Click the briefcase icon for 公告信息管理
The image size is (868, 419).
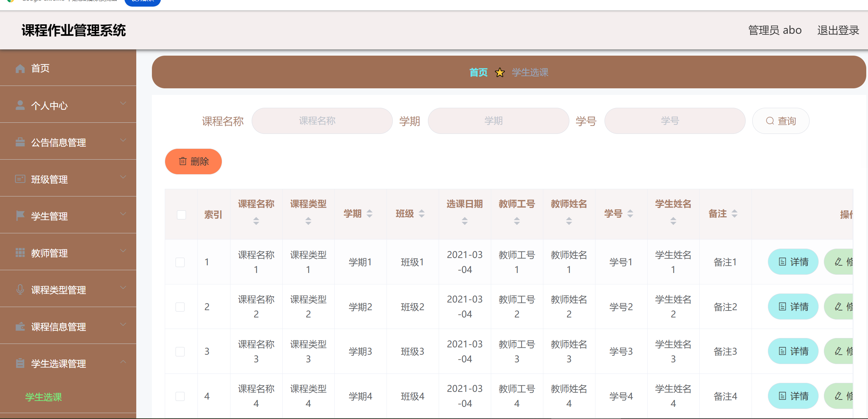20,140
